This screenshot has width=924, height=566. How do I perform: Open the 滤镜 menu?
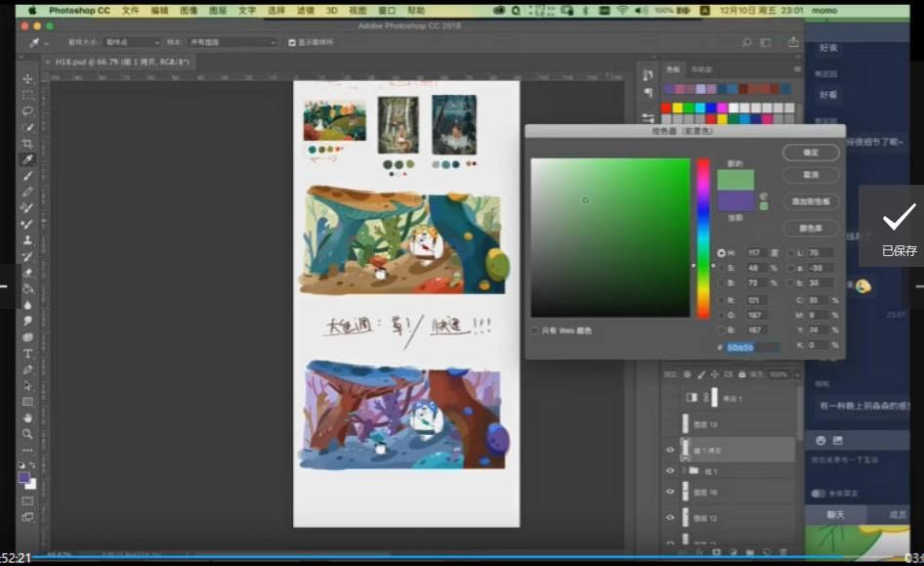click(306, 10)
